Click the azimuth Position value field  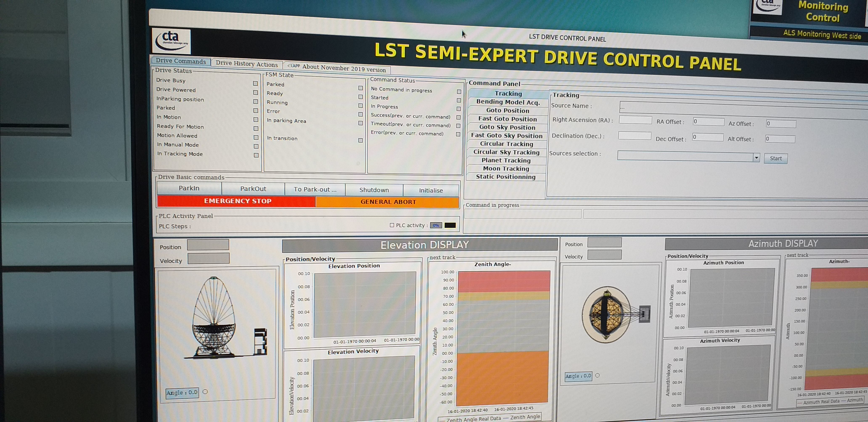pyautogui.click(x=605, y=242)
